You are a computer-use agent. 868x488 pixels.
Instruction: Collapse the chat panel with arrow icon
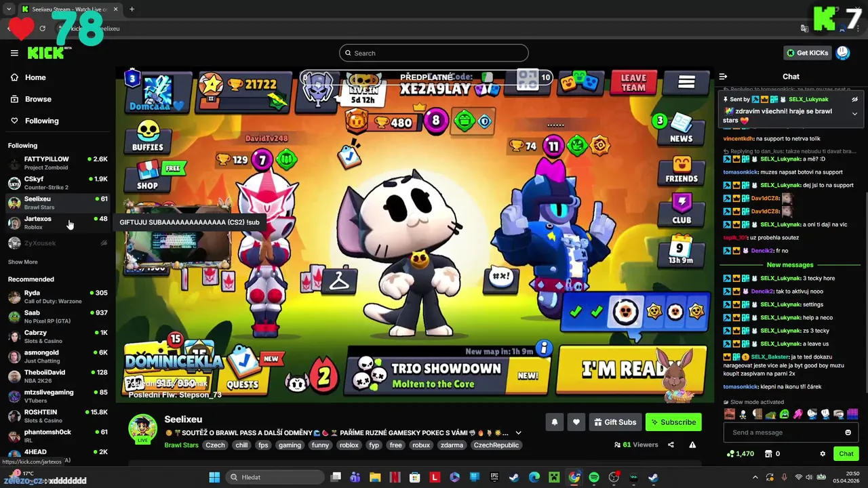pyautogui.click(x=723, y=77)
